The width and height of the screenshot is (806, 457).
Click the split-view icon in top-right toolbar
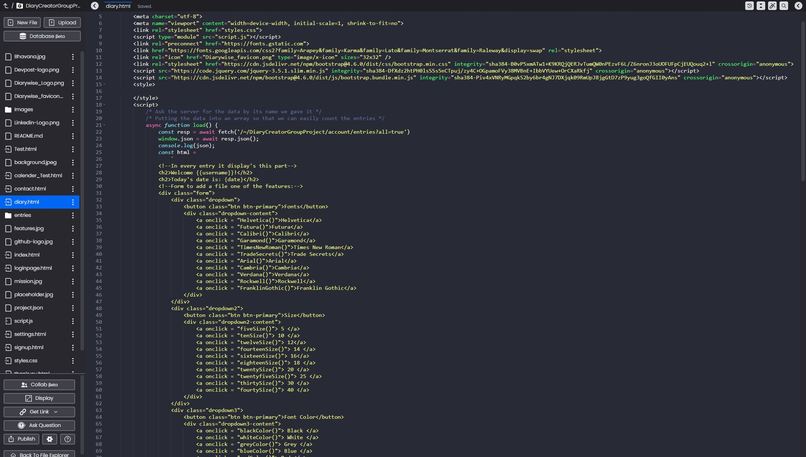(x=761, y=6)
